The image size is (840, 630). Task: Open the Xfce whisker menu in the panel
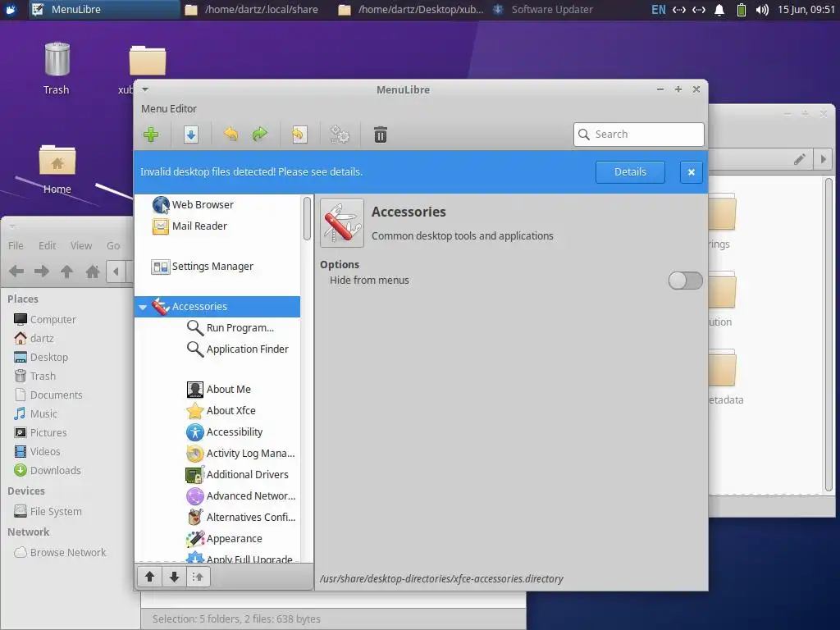pos(11,10)
